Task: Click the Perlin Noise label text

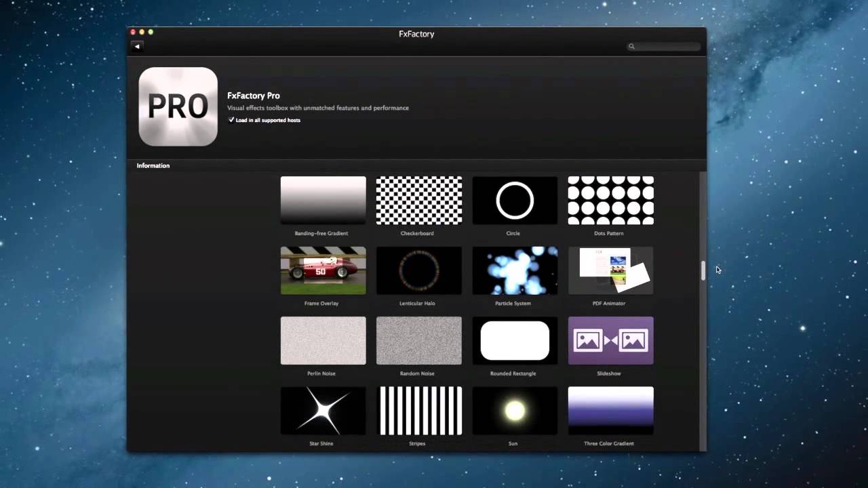Action: [321, 373]
